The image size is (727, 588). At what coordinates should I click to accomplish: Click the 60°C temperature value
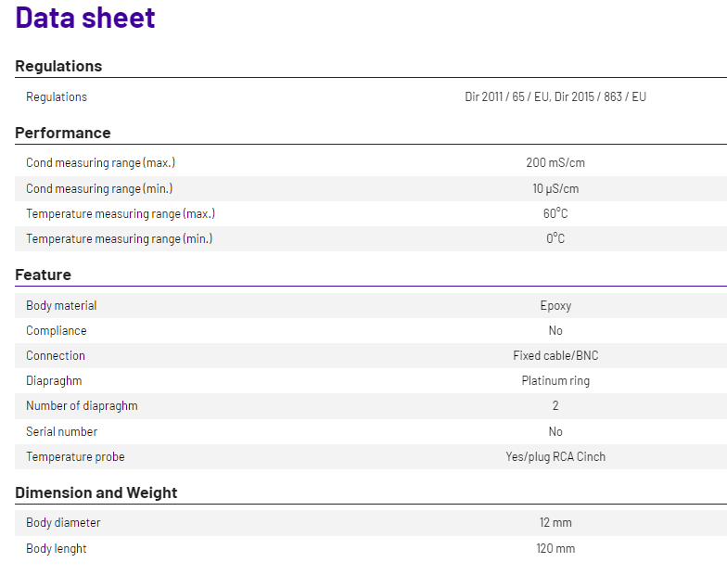pyautogui.click(x=555, y=213)
